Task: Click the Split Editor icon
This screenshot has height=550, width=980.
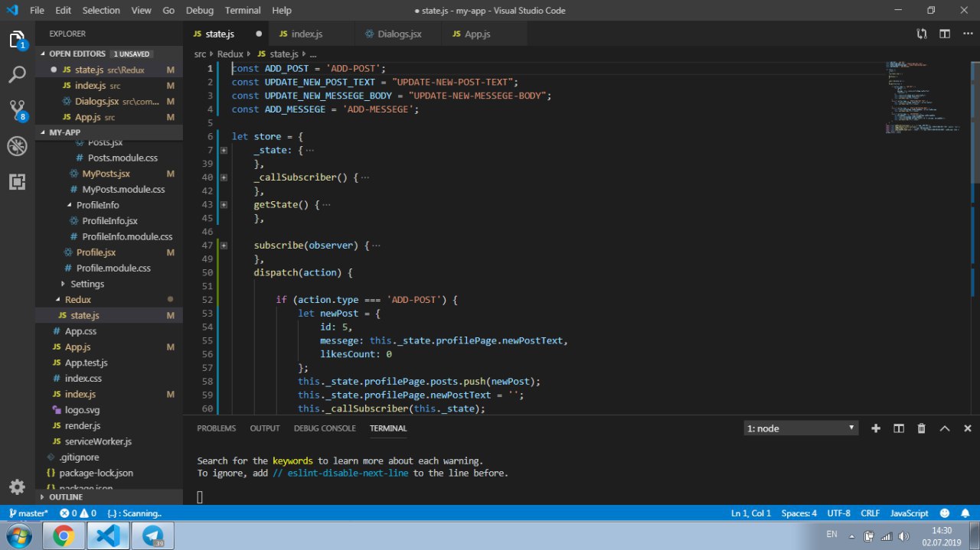Action: 945,34
